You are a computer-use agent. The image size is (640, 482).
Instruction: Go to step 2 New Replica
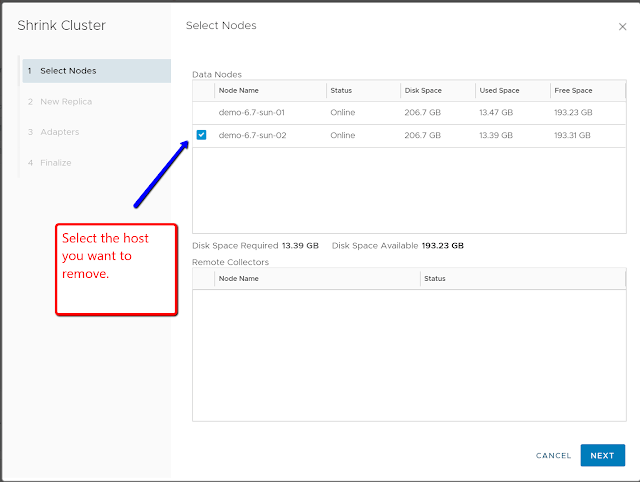pos(66,101)
